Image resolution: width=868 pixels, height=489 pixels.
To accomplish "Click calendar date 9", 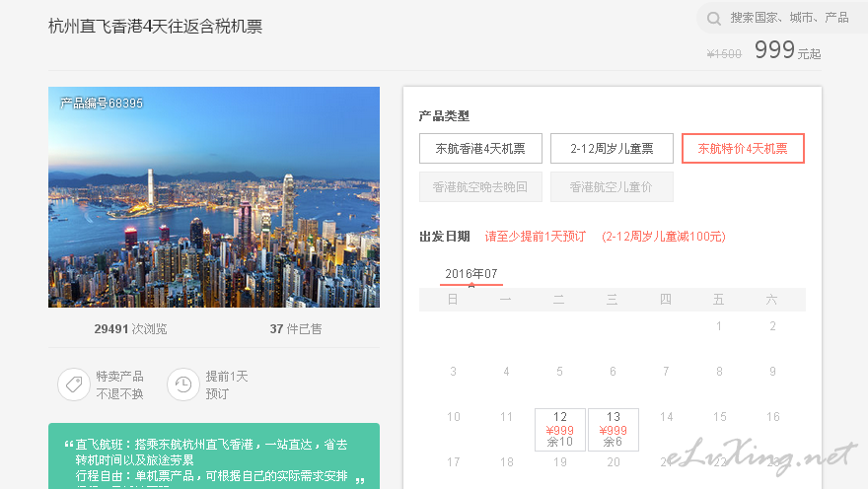I will (772, 372).
